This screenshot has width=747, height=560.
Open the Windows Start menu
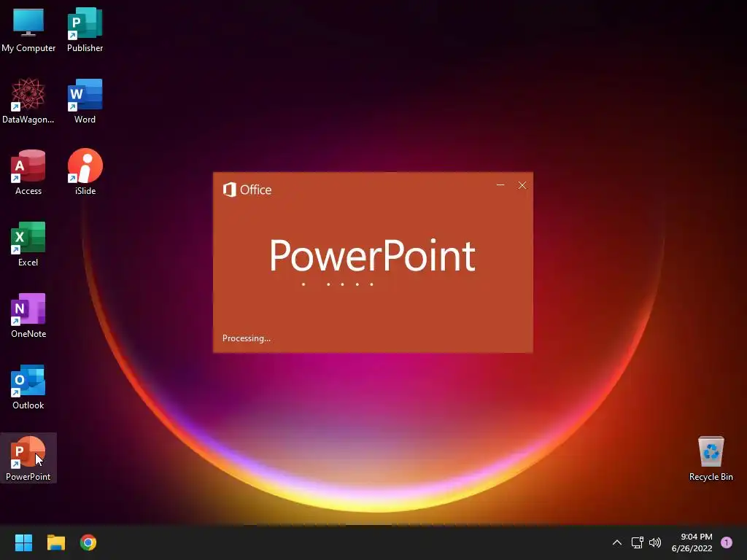[23, 542]
